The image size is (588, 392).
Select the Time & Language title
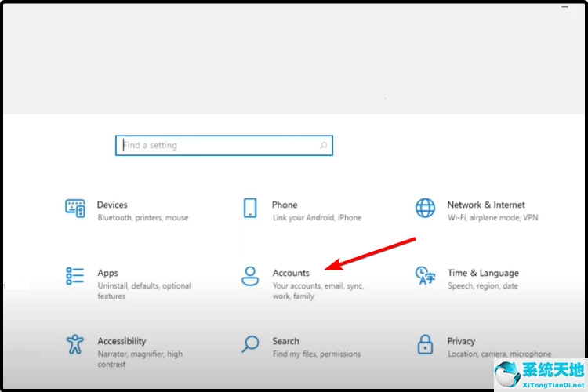(x=483, y=273)
